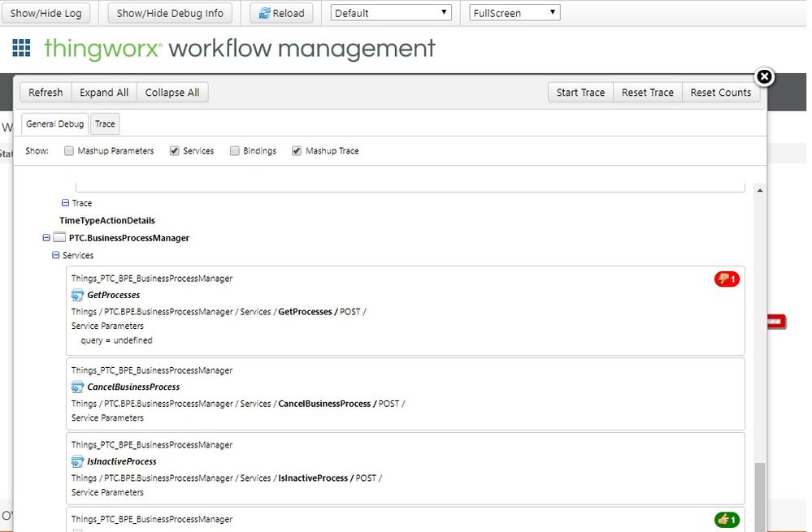Click the thingworx workflow management logo
This screenshot has height=532, width=812.
[239, 49]
